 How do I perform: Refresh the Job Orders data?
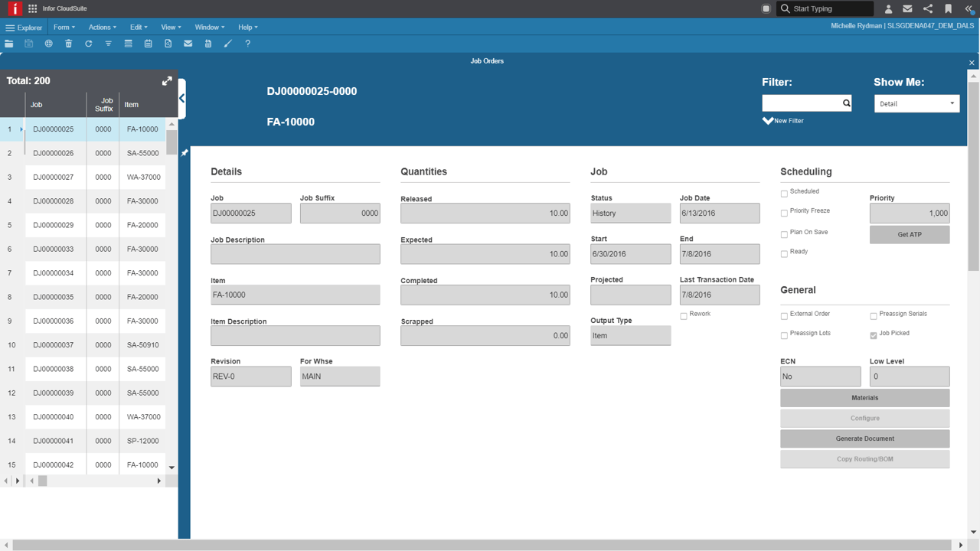pyautogui.click(x=88, y=44)
